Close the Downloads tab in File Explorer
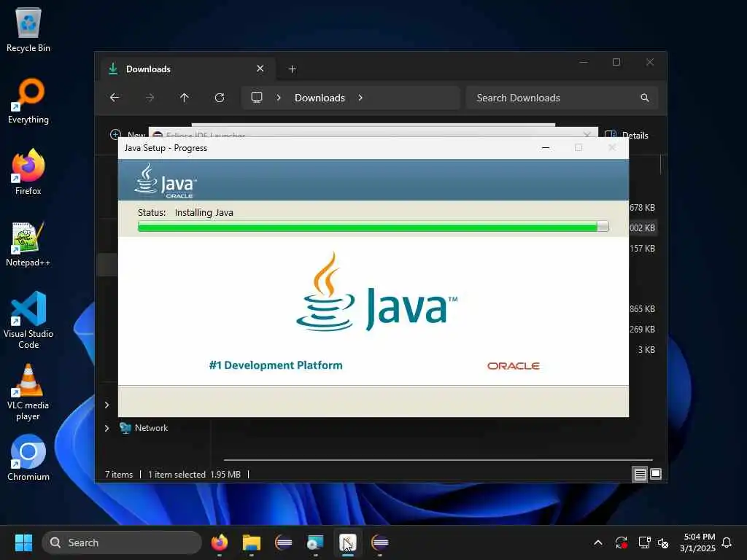747x560 pixels. (260, 69)
